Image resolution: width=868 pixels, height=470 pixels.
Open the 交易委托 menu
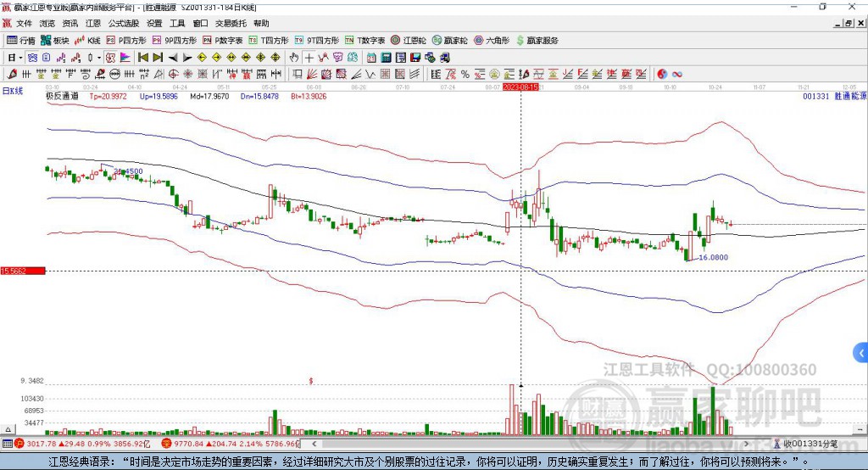(x=231, y=23)
